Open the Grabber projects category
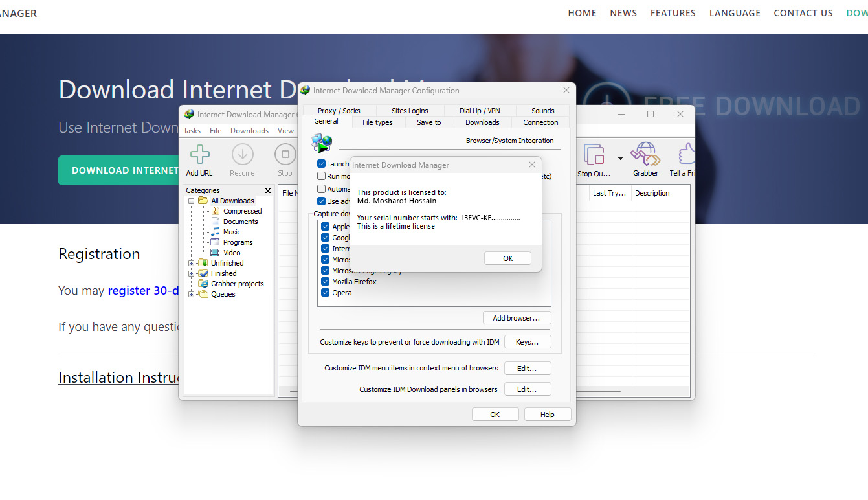868x500 pixels. point(236,284)
